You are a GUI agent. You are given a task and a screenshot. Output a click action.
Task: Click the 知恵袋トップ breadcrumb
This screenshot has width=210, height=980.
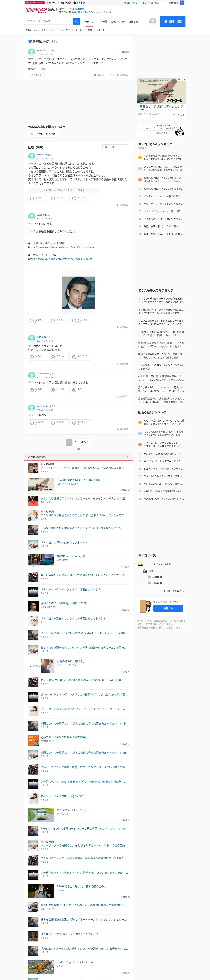click(x=31, y=30)
